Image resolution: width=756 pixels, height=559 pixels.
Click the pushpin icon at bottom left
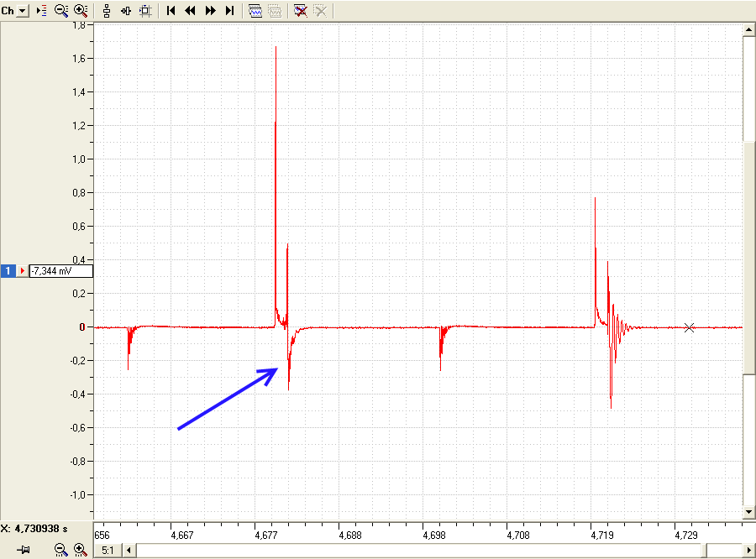(x=23, y=550)
